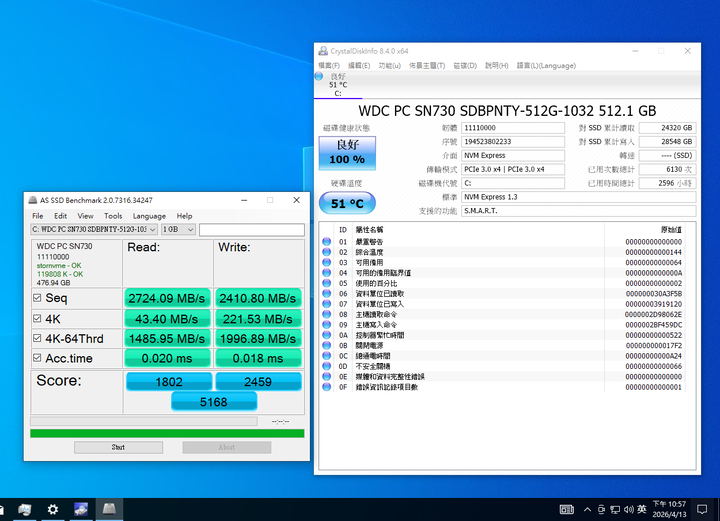Click the 4K write result 221.53 MB/s
The image size is (720, 521).
click(x=258, y=318)
